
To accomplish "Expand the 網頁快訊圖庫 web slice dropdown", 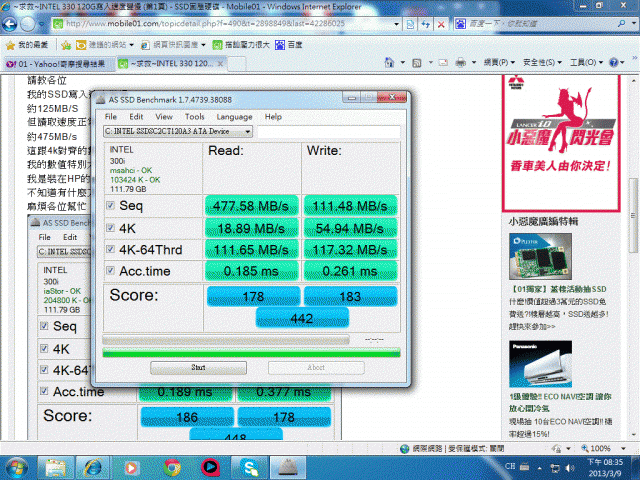I will [x=203, y=45].
